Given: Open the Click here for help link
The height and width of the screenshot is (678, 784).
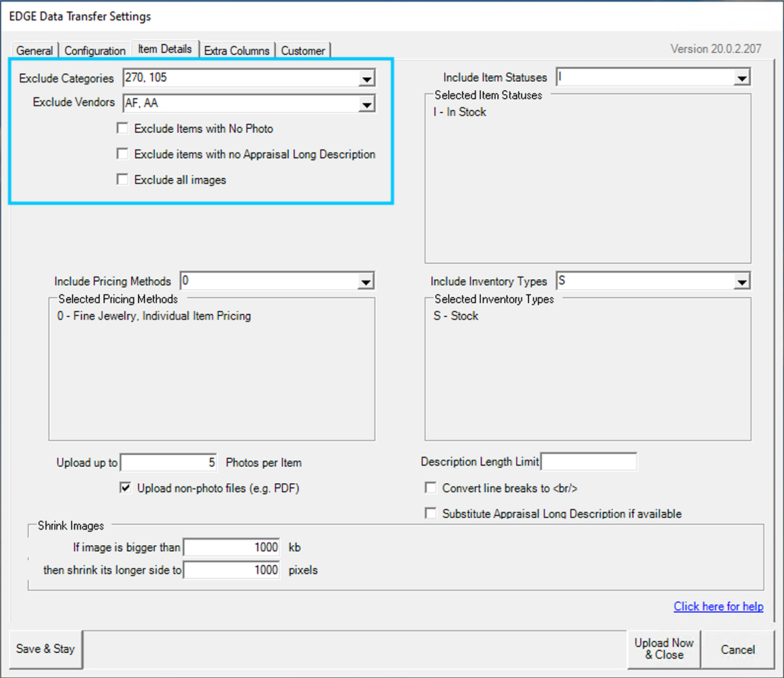Looking at the screenshot, I should [x=718, y=606].
